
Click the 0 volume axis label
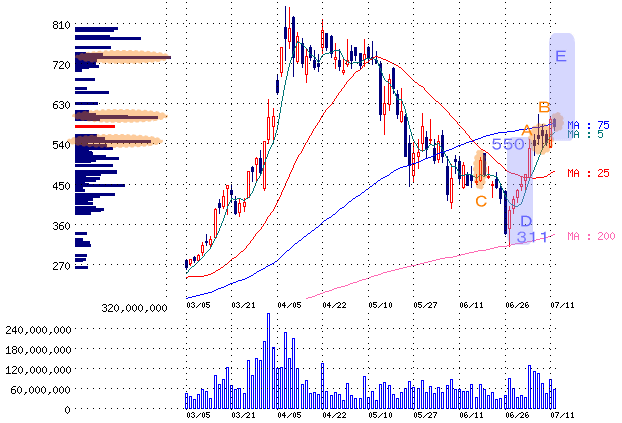pos(68,410)
